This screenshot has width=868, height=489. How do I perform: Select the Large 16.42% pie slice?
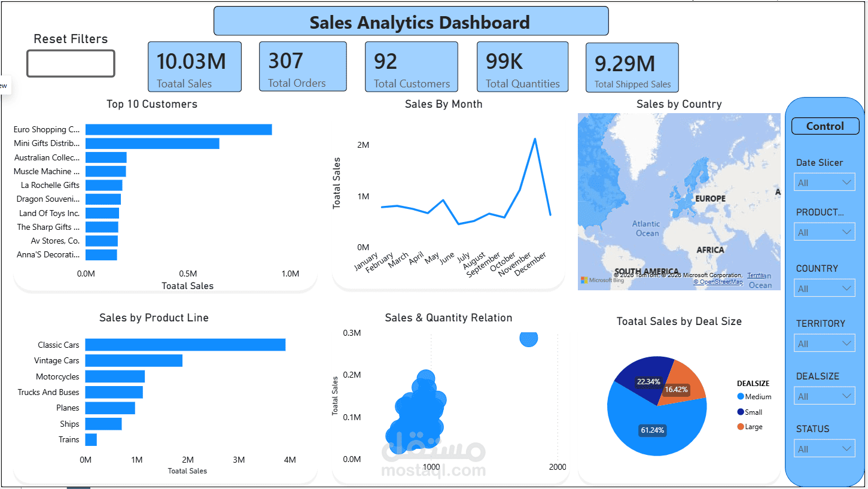tap(682, 383)
